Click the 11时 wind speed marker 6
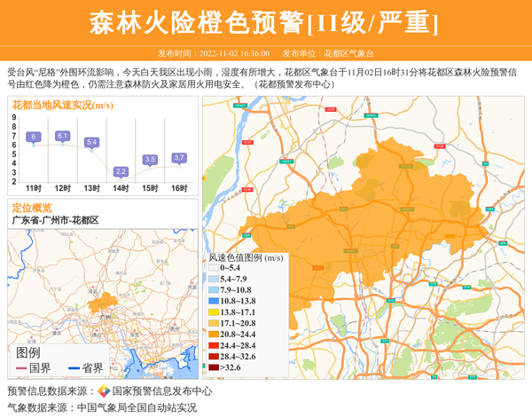Screen dimensions: 532x418 [x=33, y=137]
